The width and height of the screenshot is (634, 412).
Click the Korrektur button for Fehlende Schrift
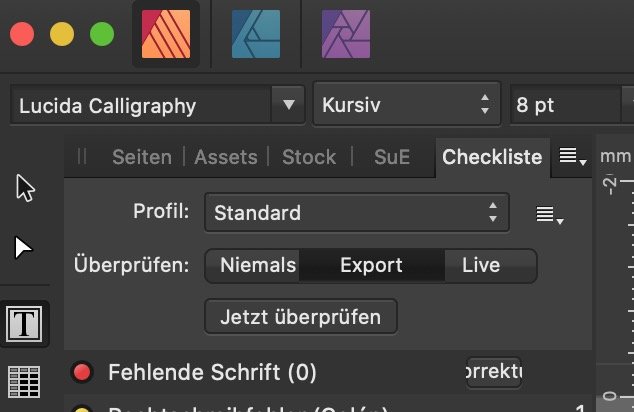[x=494, y=372]
